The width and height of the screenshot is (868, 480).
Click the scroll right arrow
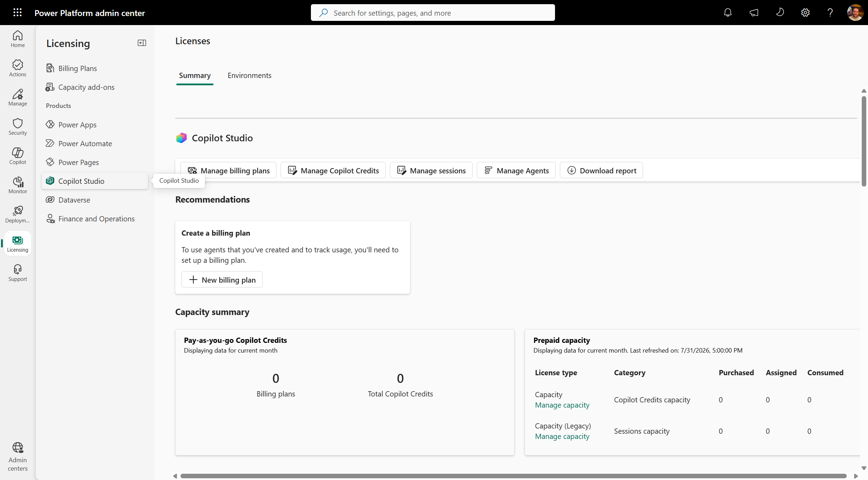[x=856, y=476]
